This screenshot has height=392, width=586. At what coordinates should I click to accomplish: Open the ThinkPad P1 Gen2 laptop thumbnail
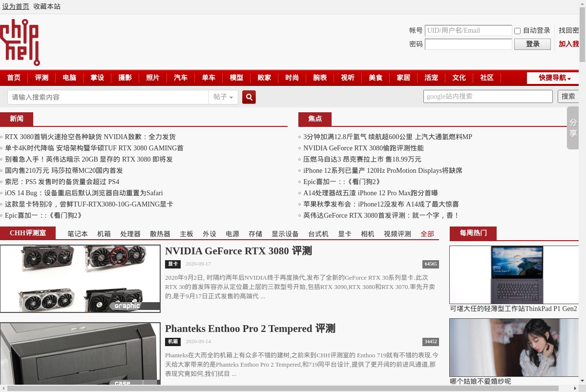pos(514,275)
